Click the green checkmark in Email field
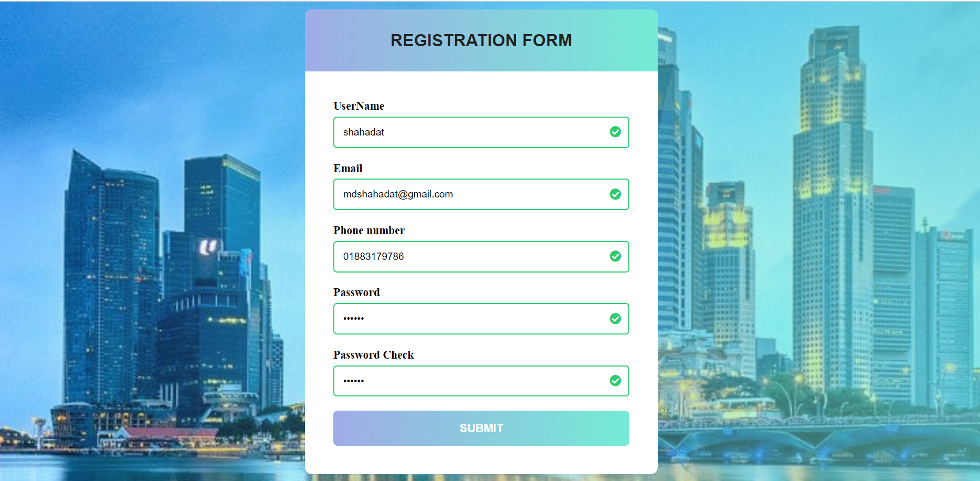This screenshot has width=980, height=481. point(615,194)
